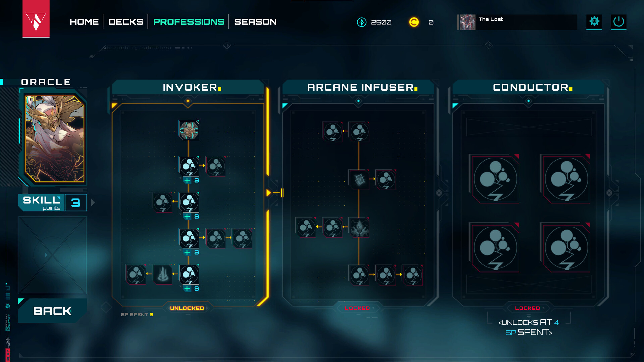Click the power quit icon
The image size is (644, 362).
618,22
